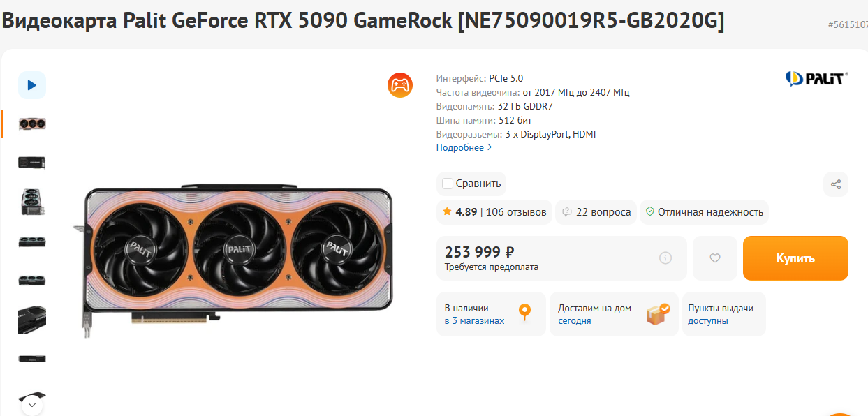
Task: Click the orange gamepad icon
Action: pyautogui.click(x=400, y=85)
